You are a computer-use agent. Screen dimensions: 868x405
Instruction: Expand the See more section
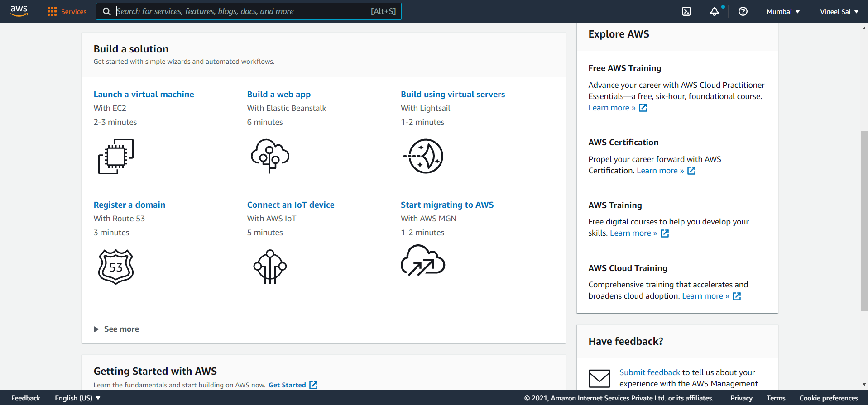click(116, 329)
